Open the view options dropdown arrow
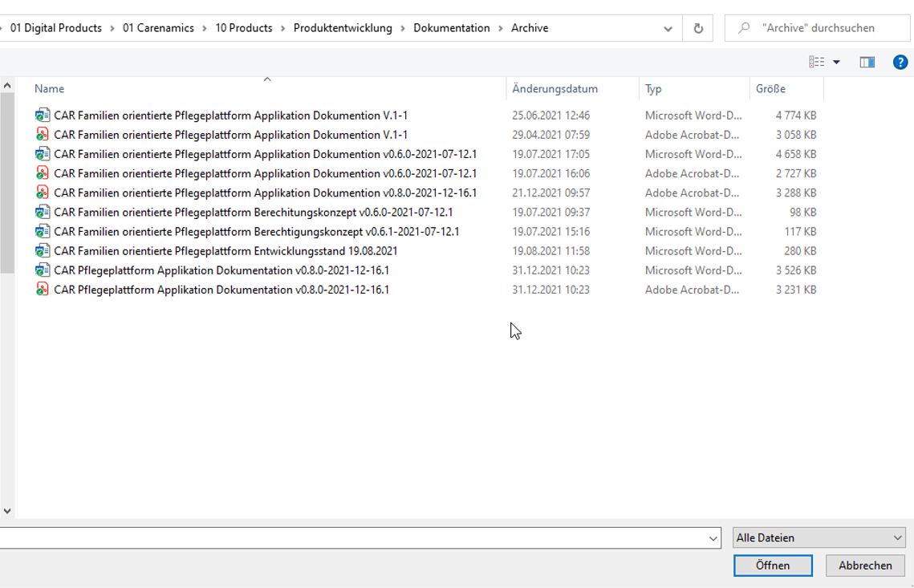 [836, 62]
